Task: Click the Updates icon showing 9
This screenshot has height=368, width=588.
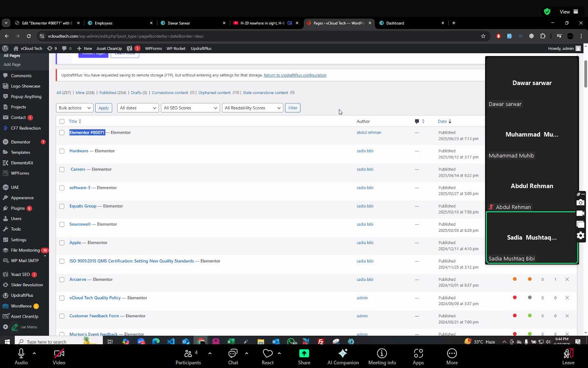Action: click(52, 48)
